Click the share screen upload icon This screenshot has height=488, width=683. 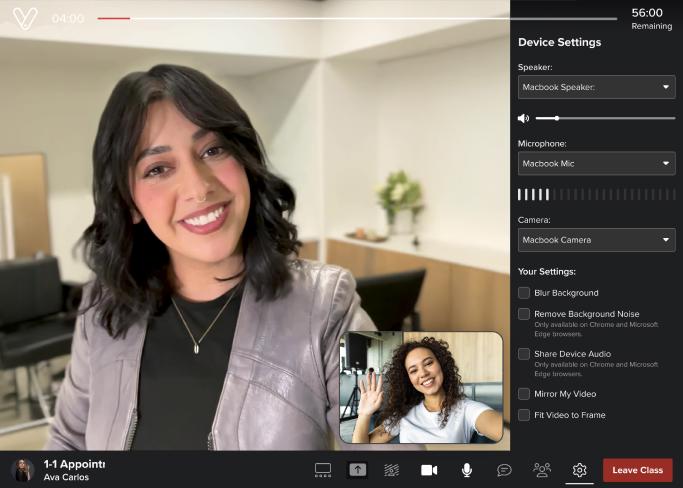click(x=357, y=470)
